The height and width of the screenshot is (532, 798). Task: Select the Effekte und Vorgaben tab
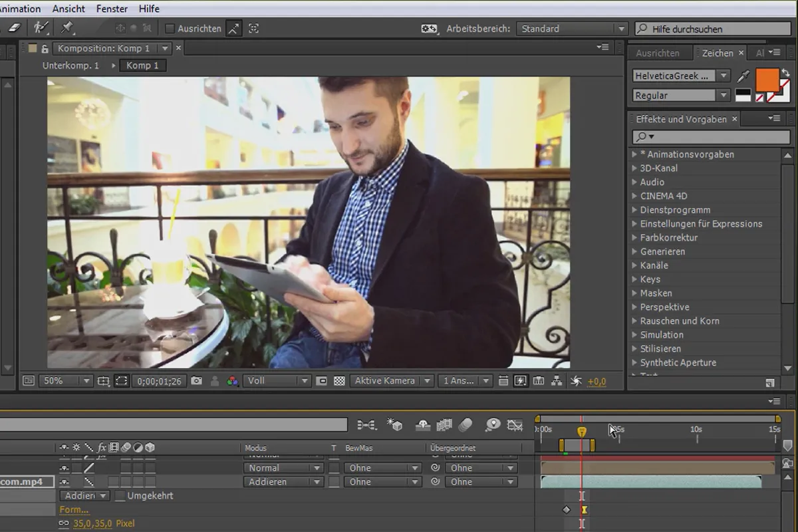click(x=681, y=119)
